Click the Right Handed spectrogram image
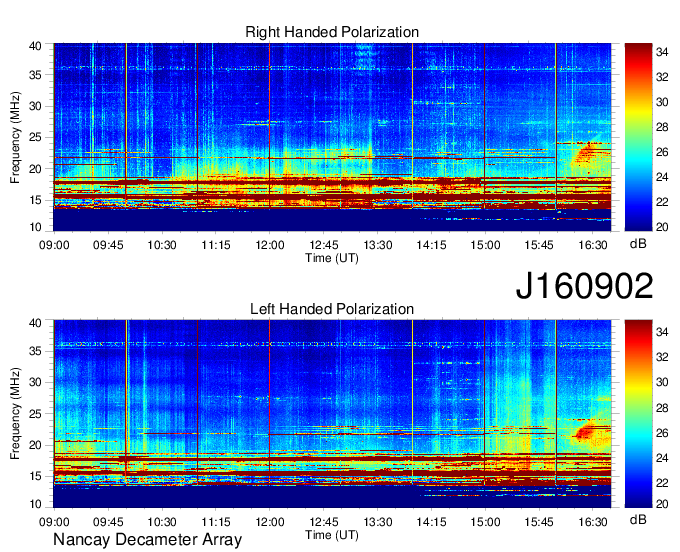This screenshot has width=680, height=552. point(332,137)
